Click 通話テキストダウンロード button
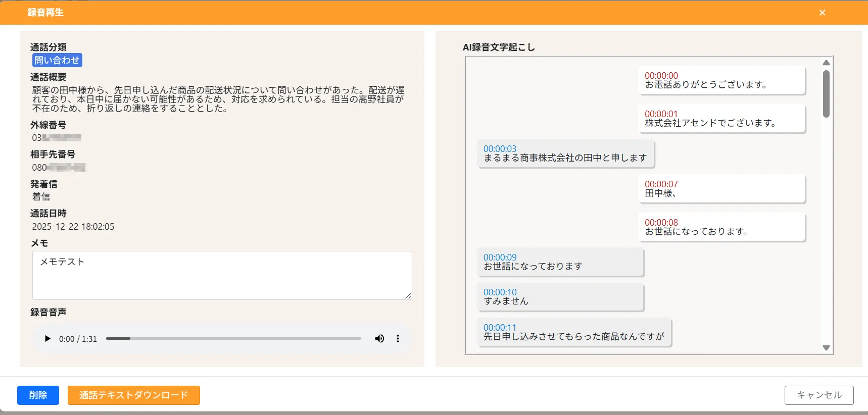 (133, 395)
